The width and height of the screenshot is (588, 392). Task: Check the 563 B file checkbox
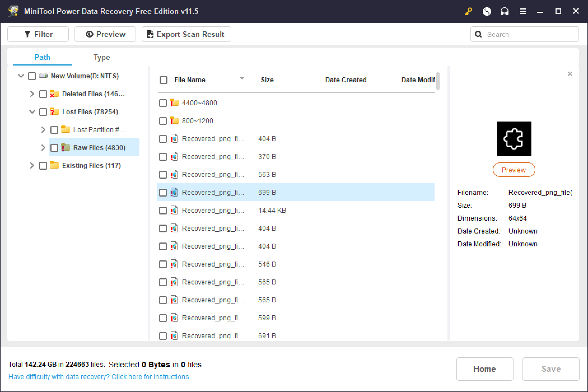[x=163, y=175]
